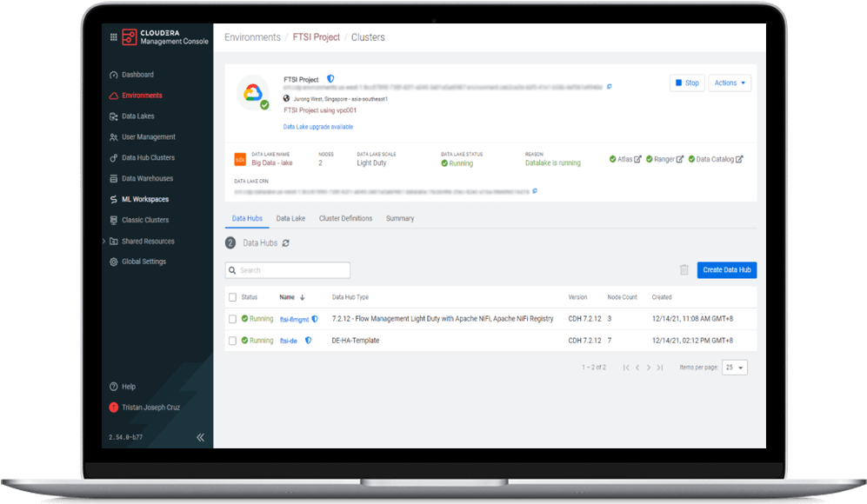This screenshot has width=867, height=504.
Task: Click the ML Workspaces icon
Action: 113,200
